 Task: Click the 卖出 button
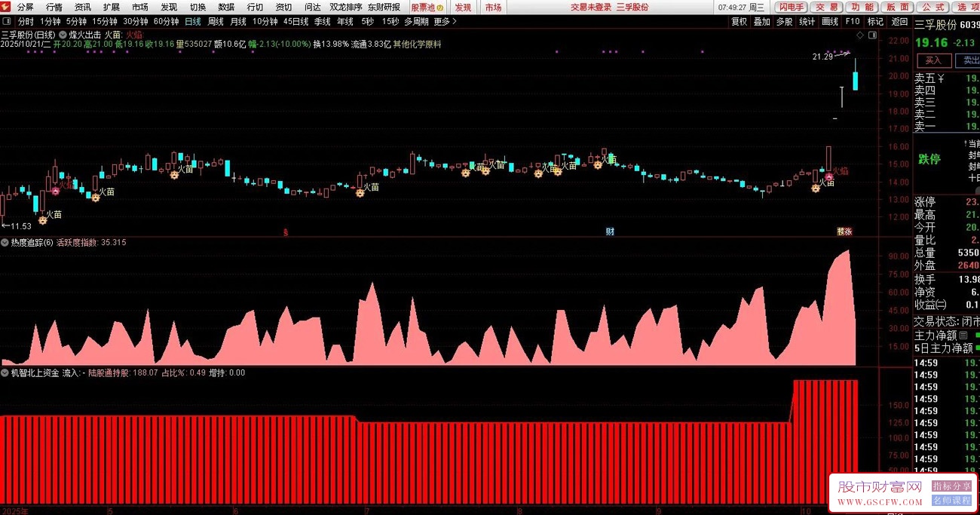tap(969, 60)
